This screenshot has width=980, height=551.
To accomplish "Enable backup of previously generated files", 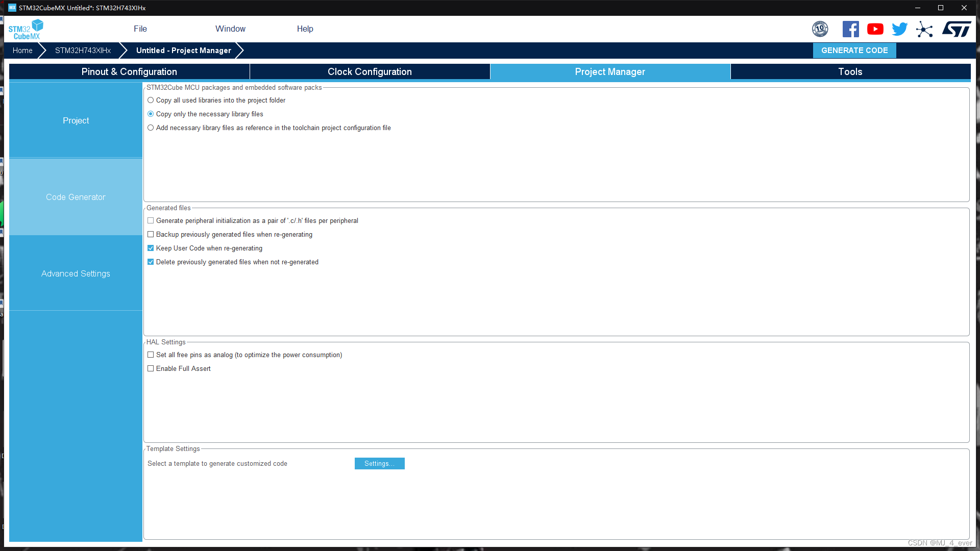I will 151,235.
